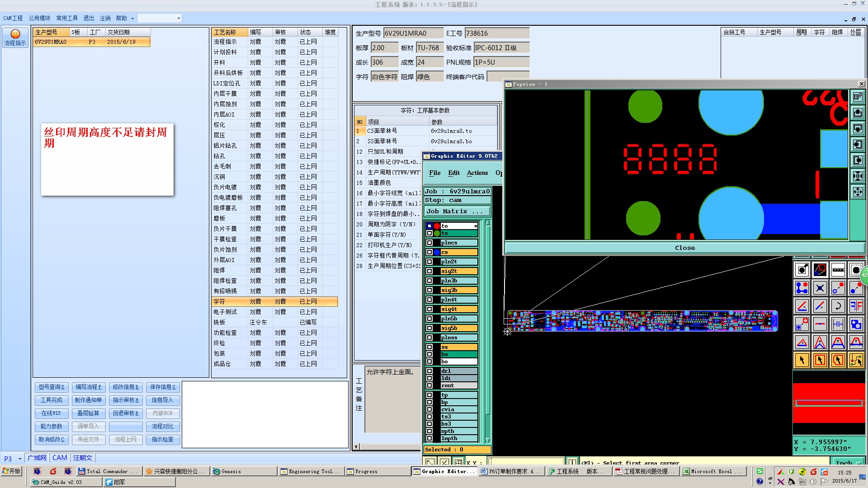Select the plain arrow pointer tool
The image size is (868, 488).
pyautogui.click(x=802, y=360)
